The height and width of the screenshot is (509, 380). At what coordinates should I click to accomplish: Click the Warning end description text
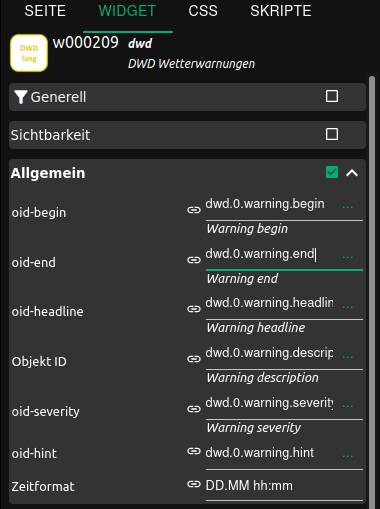242,279
